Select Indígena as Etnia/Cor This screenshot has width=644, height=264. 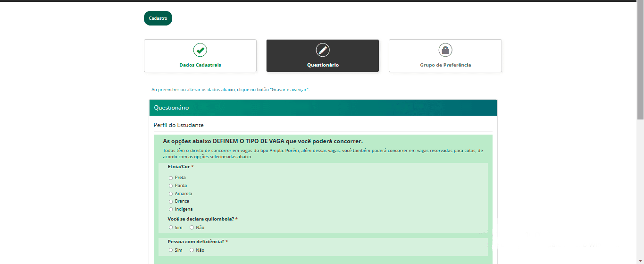pyautogui.click(x=171, y=209)
